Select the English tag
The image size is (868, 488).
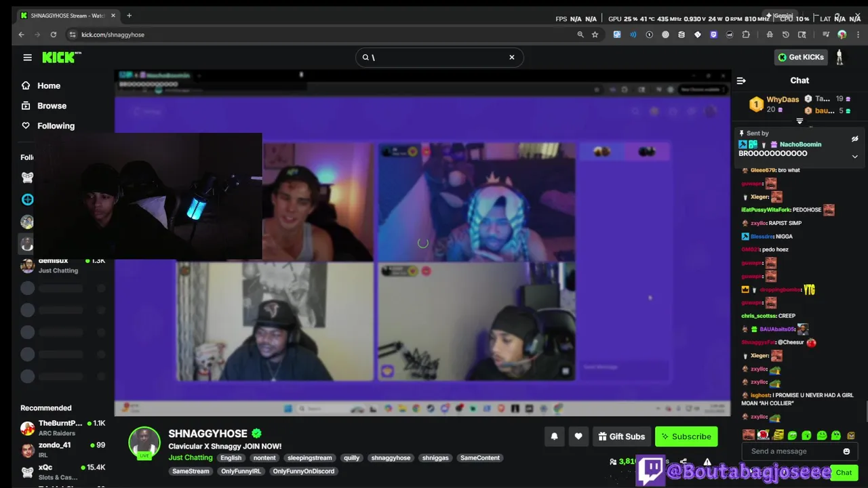click(x=231, y=458)
